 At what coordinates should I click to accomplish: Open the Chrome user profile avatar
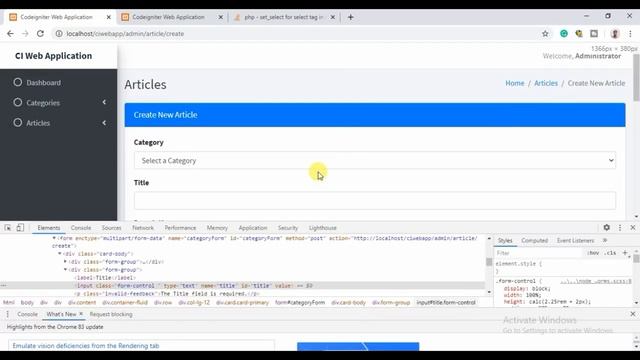615,34
